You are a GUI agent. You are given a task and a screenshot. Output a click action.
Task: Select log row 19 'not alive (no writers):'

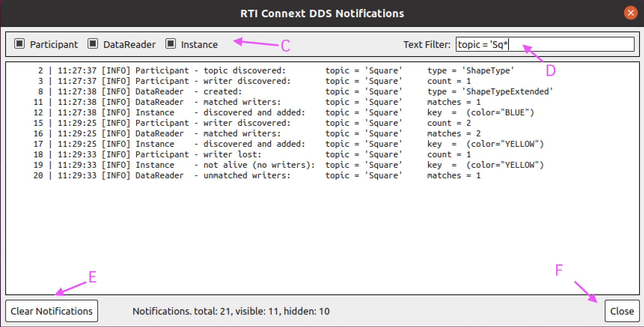click(x=288, y=165)
